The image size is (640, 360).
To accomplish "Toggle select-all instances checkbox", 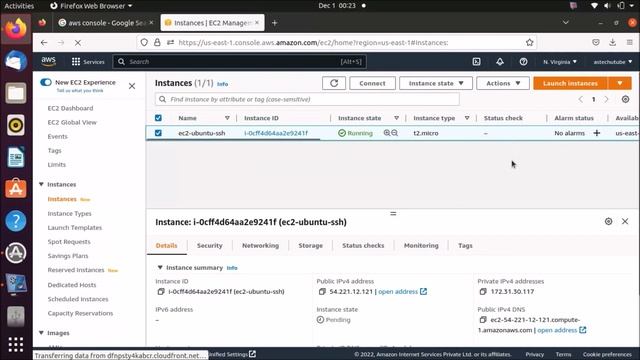I will point(158,118).
